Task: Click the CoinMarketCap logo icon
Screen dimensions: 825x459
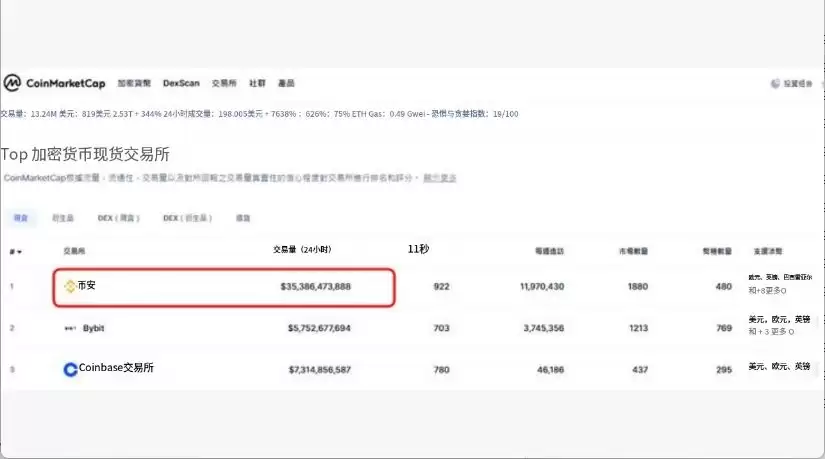Action: (x=12, y=83)
